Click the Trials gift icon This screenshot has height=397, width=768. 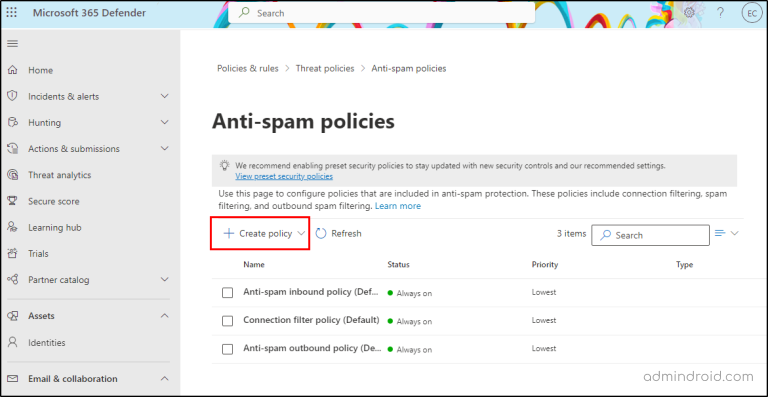(x=13, y=254)
